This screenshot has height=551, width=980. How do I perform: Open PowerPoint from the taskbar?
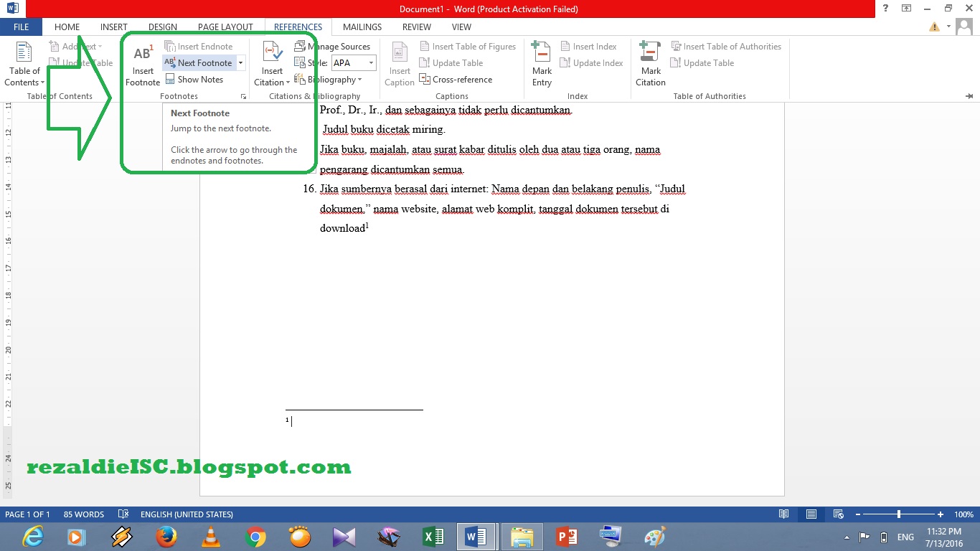click(567, 537)
